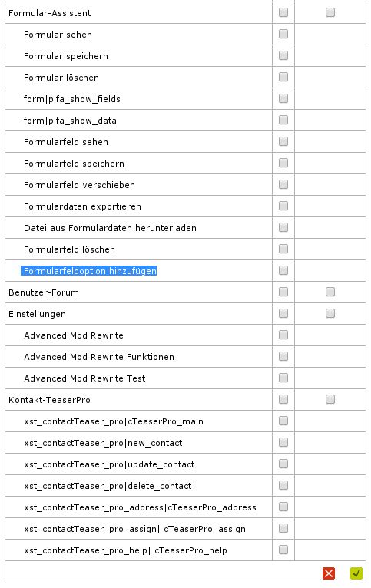
Task: Click the Kontakt-TeaserPro group label
Action: coord(49,400)
